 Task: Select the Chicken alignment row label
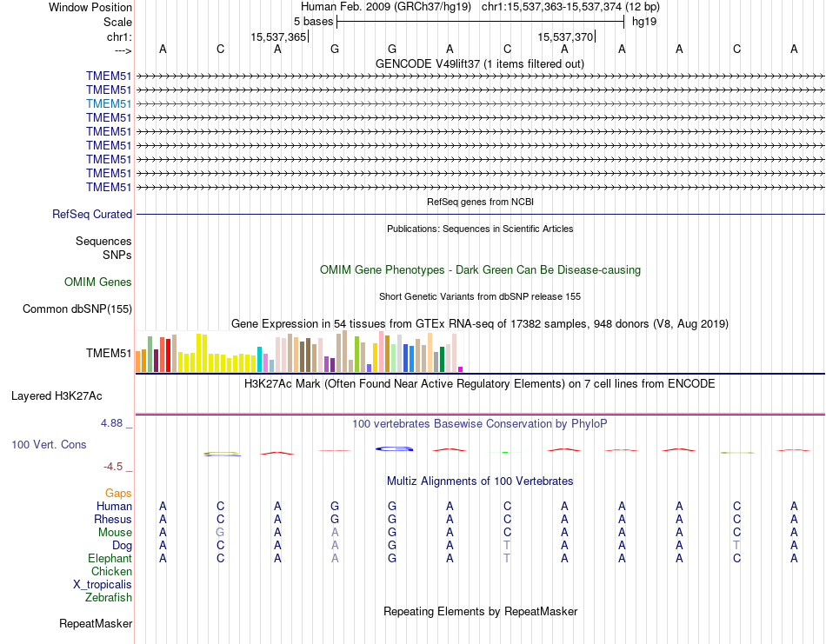pyautogui.click(x=111, y=571)
